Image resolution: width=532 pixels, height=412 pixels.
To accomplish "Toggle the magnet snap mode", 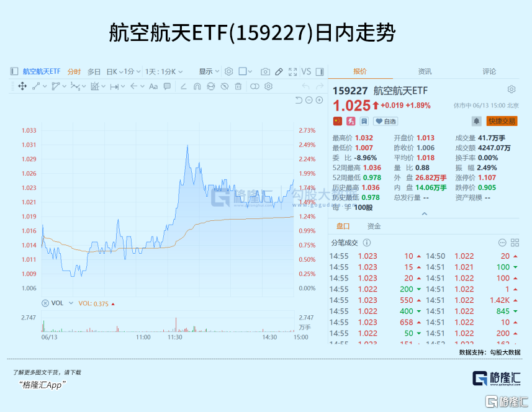I will [x=197, y=86].
